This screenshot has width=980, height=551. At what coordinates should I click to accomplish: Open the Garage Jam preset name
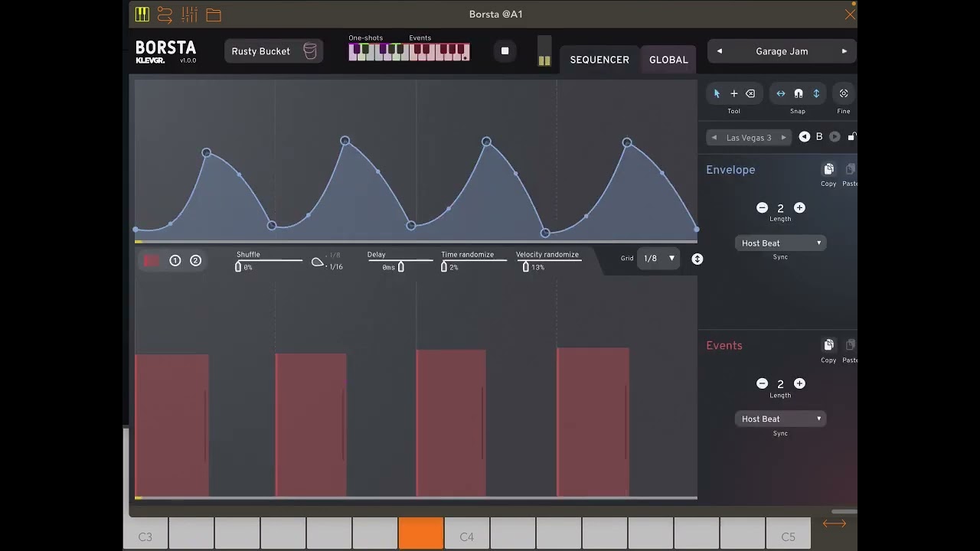(782, 51)
